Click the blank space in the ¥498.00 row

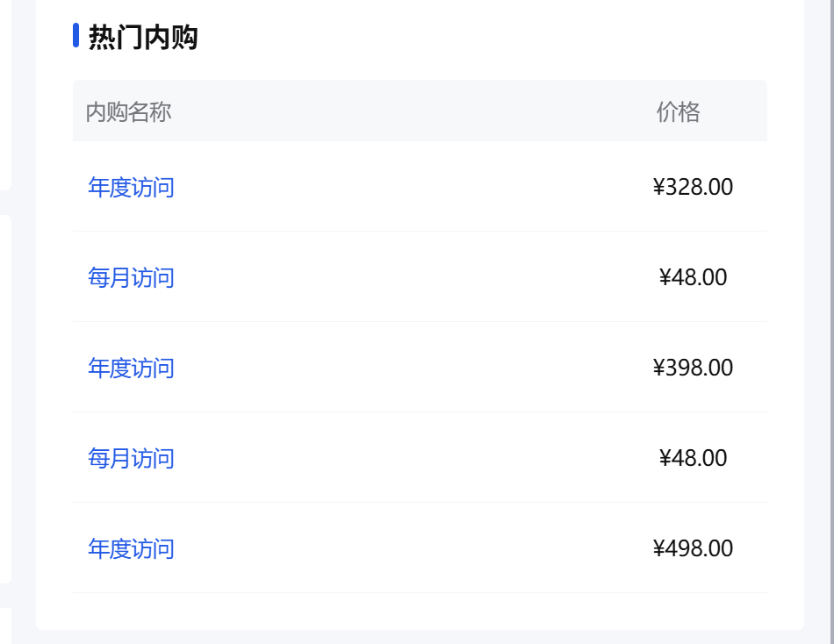413,548
